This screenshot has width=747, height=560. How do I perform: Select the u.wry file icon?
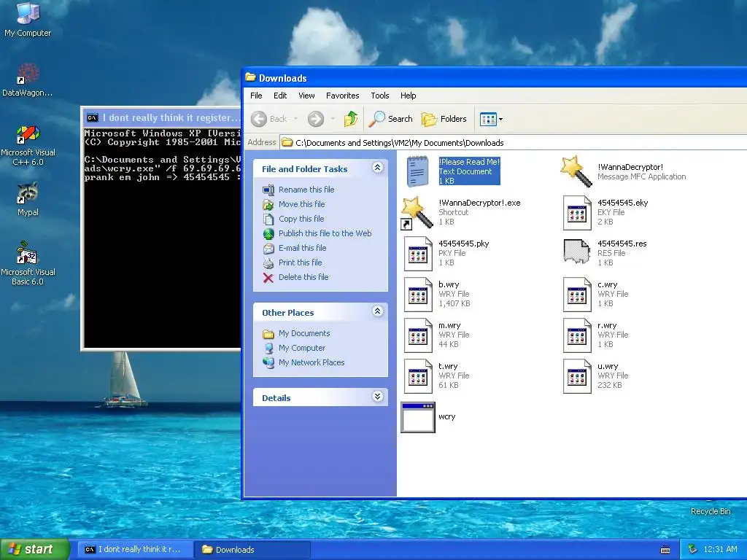[x=577, y=376]
